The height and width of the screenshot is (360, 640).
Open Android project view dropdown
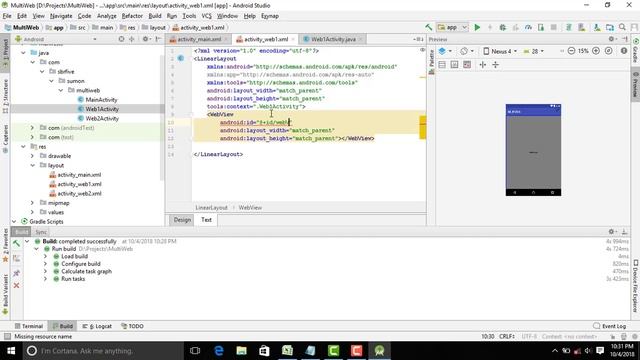(56, 39)
